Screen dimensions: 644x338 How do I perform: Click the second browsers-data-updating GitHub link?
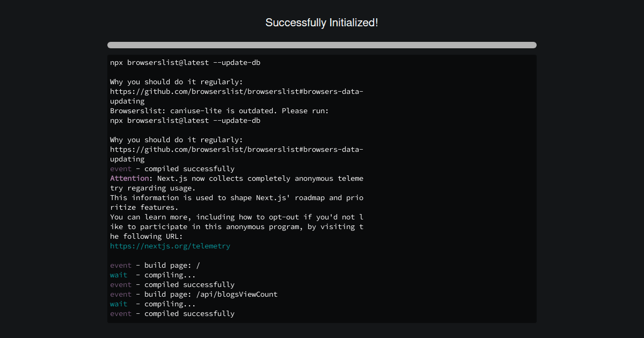[x=236, y=149]
